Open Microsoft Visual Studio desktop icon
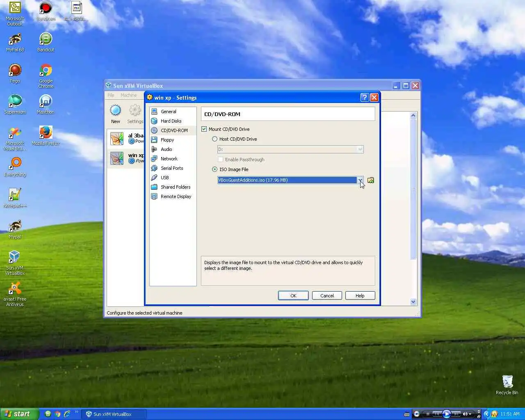The width and height of the screenshot is (525, 420). 15,139
